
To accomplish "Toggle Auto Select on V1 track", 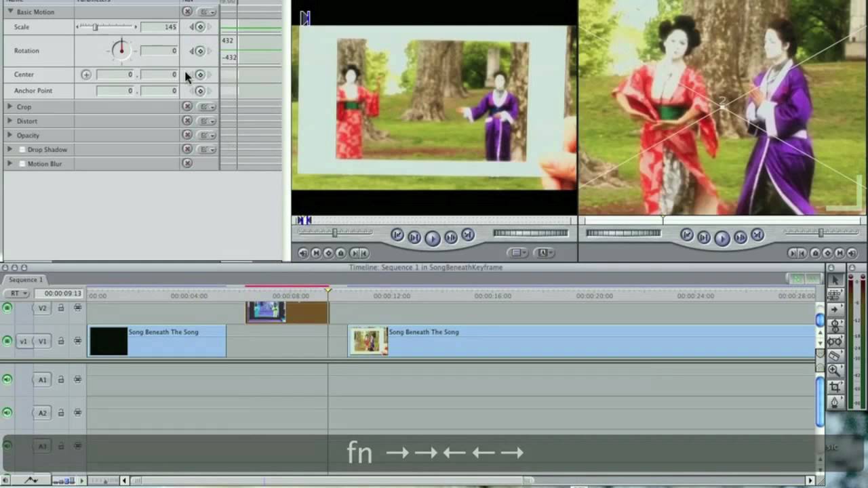I will tap(77, 341).
